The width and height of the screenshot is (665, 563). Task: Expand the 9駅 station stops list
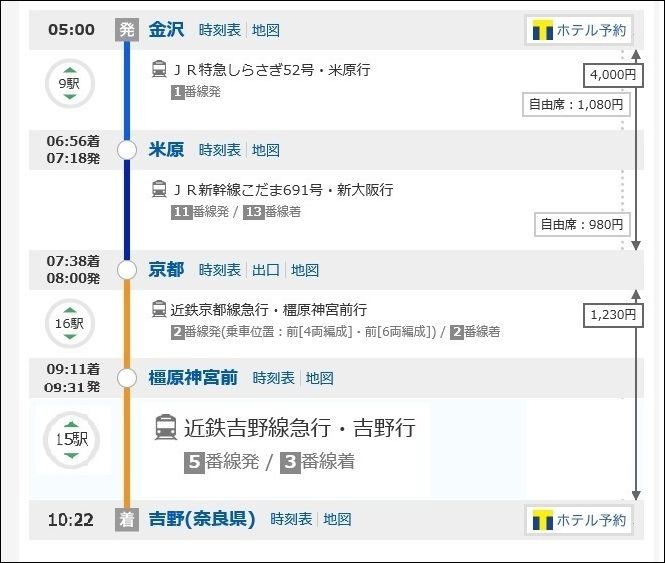[69, 84]
